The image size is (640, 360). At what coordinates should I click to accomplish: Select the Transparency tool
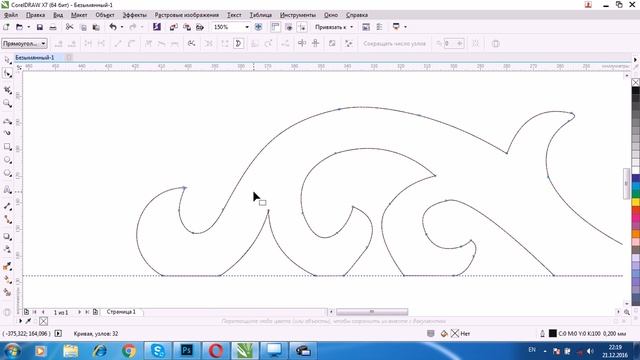[7, 249]
